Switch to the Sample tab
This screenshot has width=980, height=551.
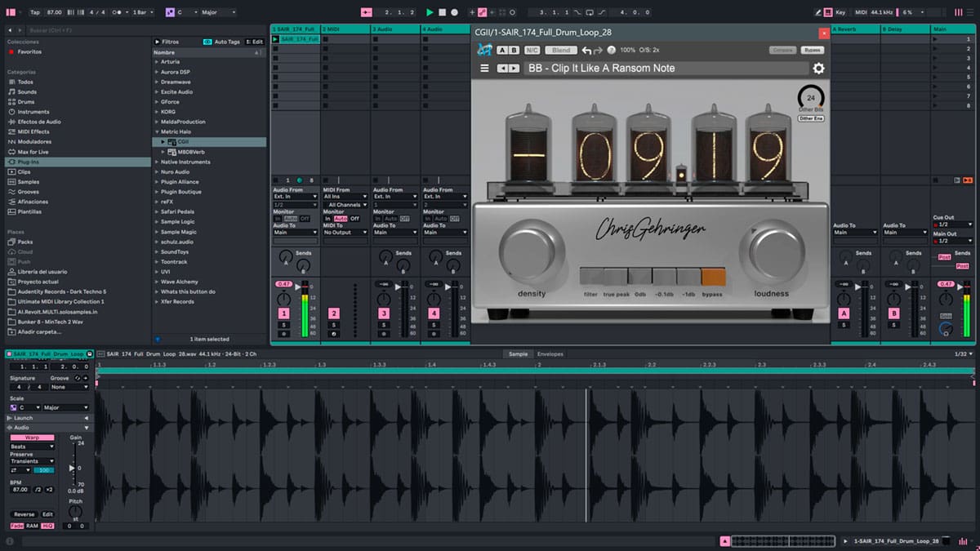518,354
